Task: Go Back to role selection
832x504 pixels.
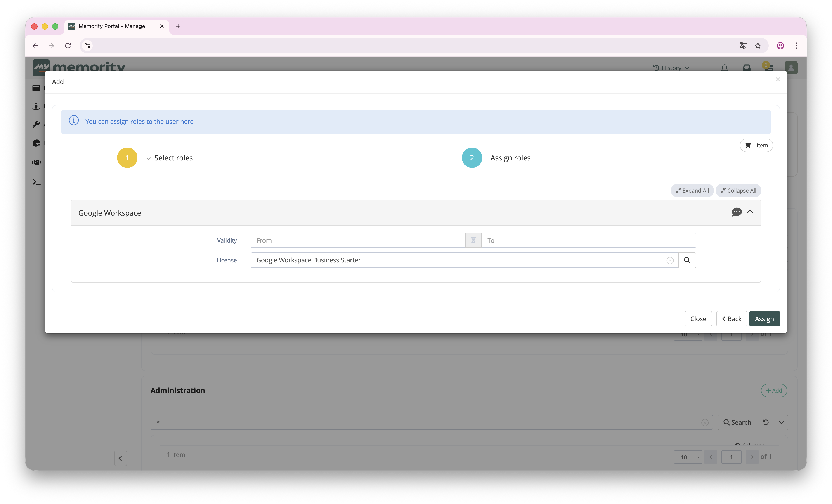Action: [731, 319]
